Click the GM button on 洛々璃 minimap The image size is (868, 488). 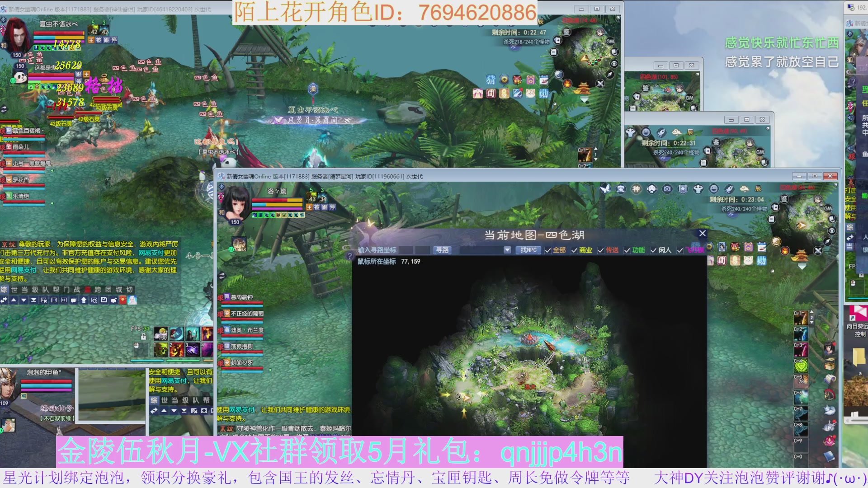point(828,208)
